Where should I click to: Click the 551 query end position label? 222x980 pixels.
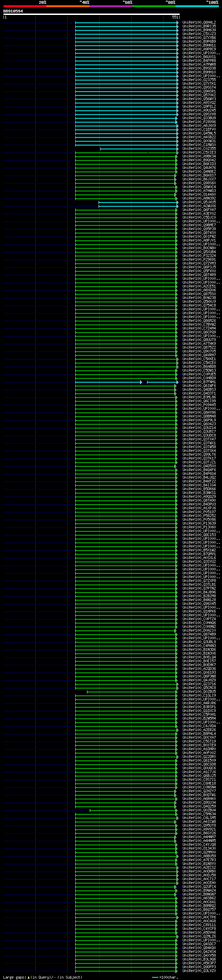click(175, 17)
